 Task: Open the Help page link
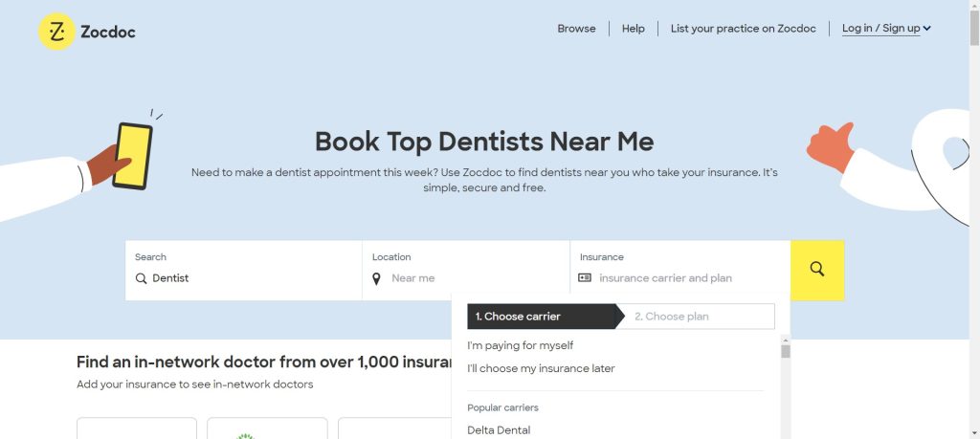(x=634, y=29)
